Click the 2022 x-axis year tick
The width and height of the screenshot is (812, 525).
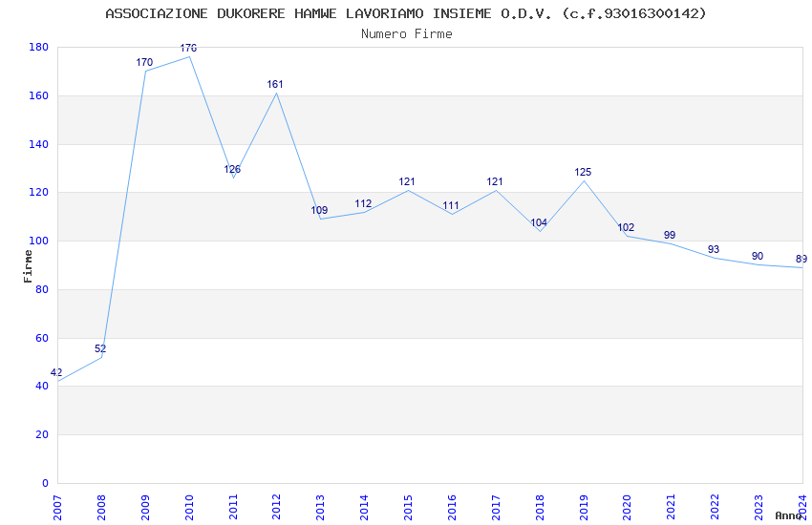(715, 507)
